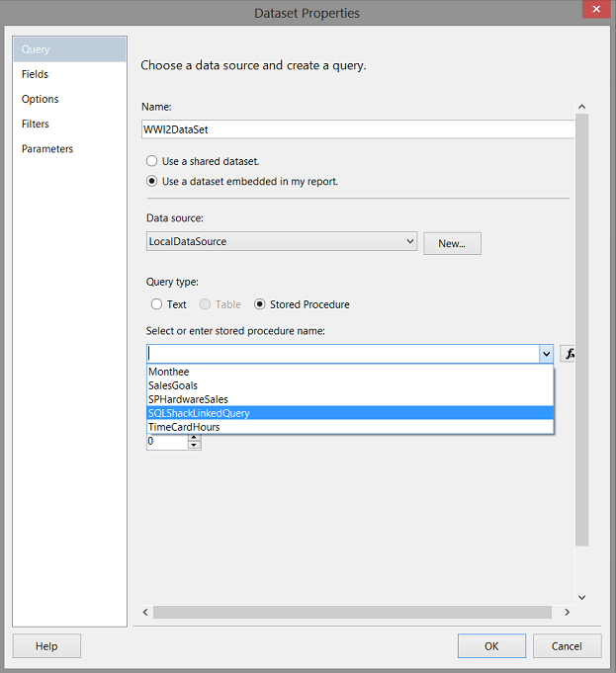This screenshot has height=673, width=616.
Task: Click the vertical scrollbar up arrow
Action: coord(581,107)
